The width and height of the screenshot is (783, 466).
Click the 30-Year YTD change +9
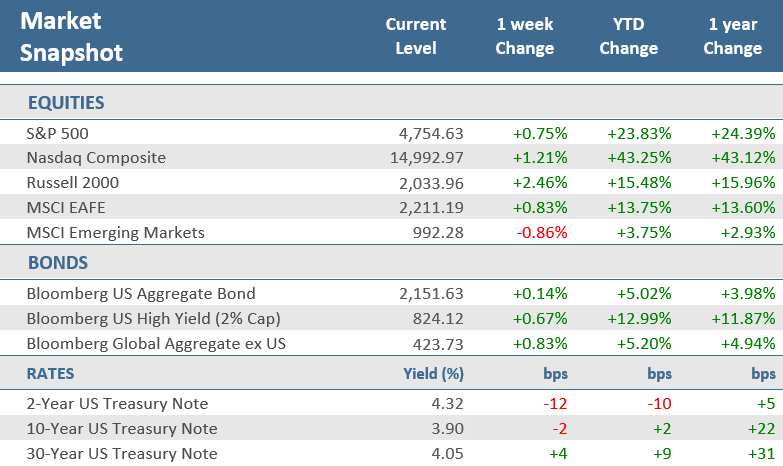point(662,454)
